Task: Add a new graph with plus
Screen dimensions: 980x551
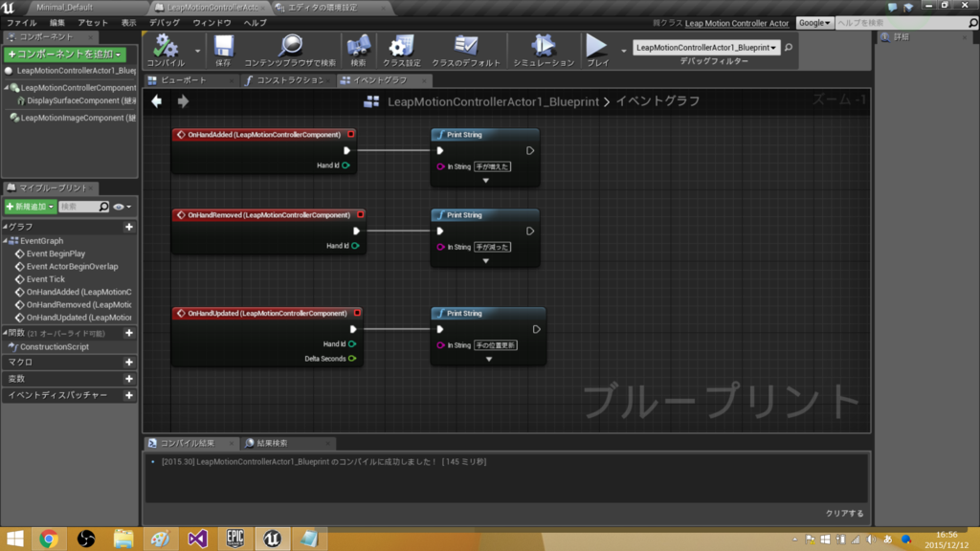Action: tap(129, 227)
